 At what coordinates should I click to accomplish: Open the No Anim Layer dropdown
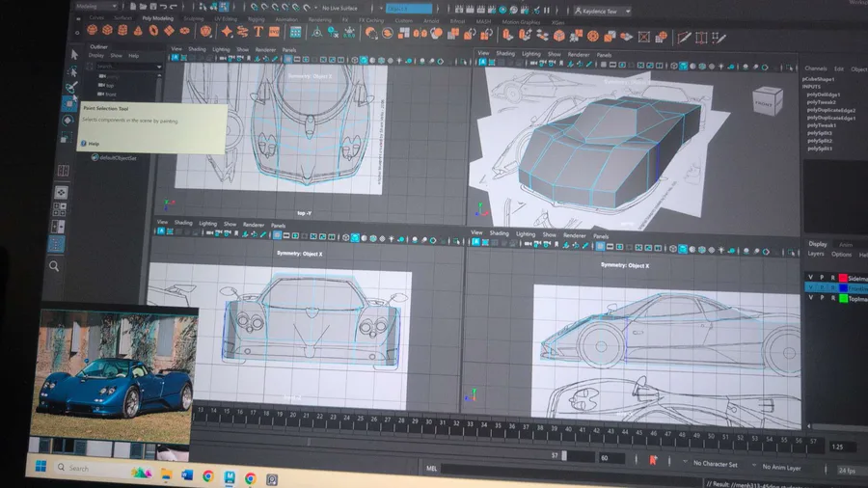[780, 467]
